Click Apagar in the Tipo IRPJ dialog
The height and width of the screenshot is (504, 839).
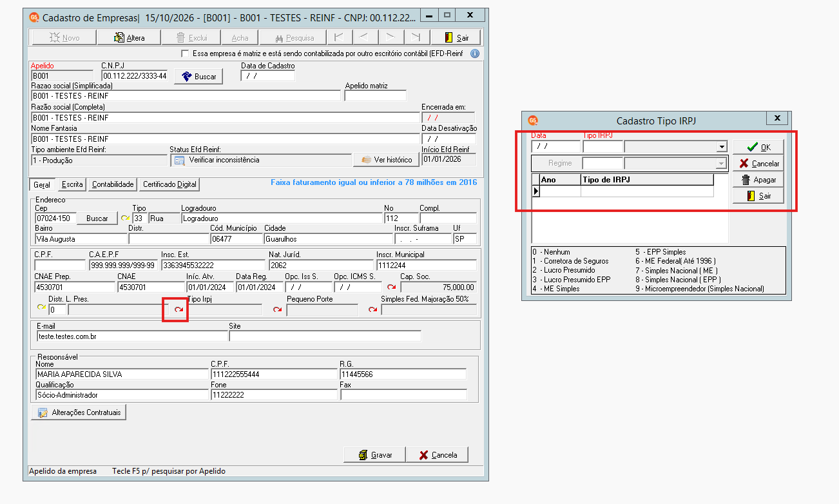point(758,180)
